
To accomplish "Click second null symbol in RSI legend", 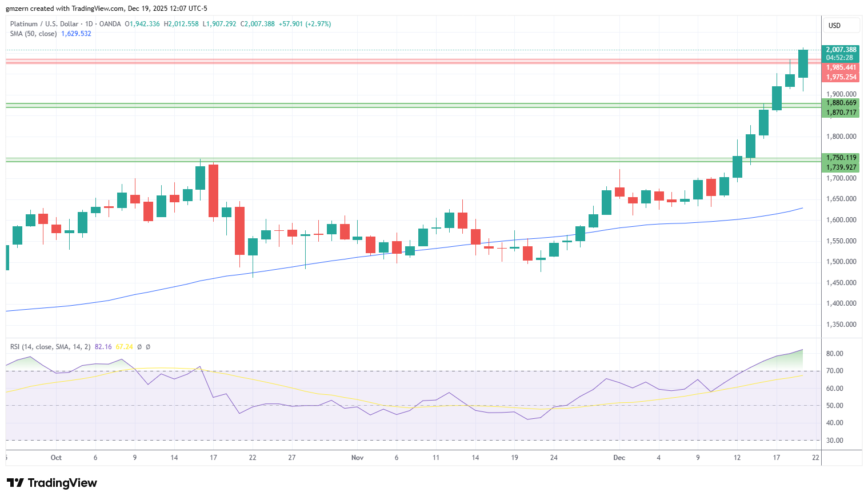I will tap(148, 347).
